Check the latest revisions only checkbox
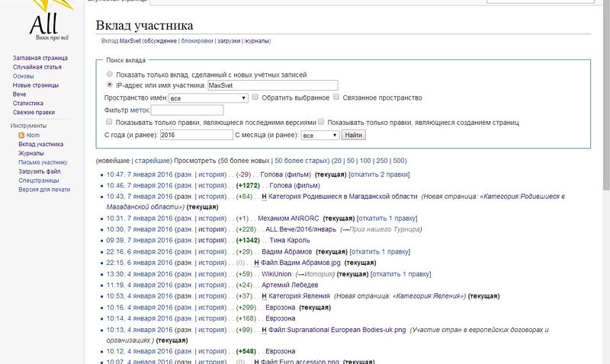This screenshot has width=610, height=364. (109, 122)
